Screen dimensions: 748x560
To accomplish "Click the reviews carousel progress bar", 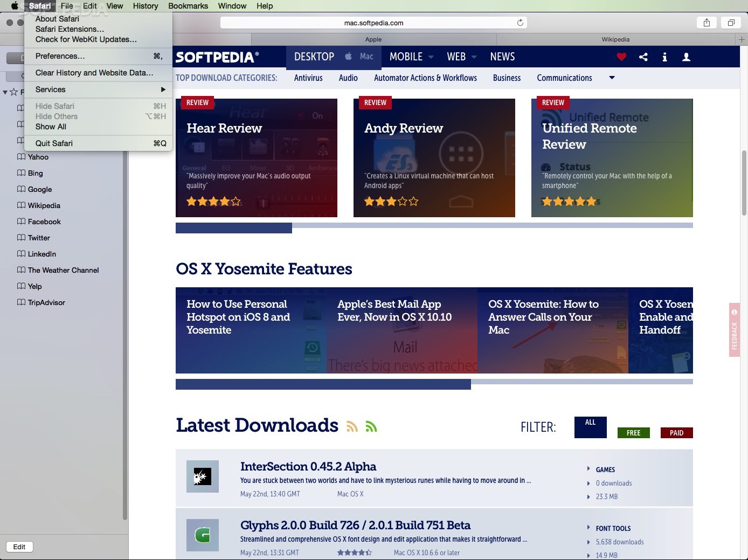I will 434,227.
